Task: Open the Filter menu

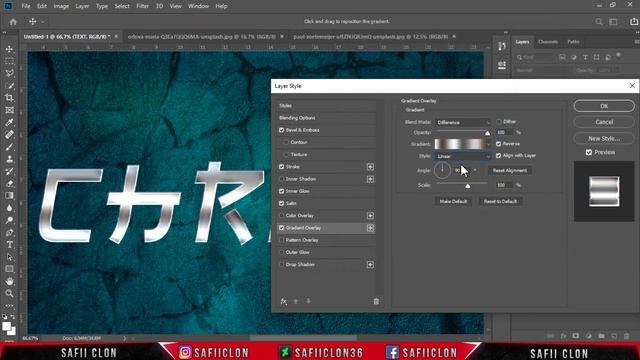Action: [x=142, y=6]
